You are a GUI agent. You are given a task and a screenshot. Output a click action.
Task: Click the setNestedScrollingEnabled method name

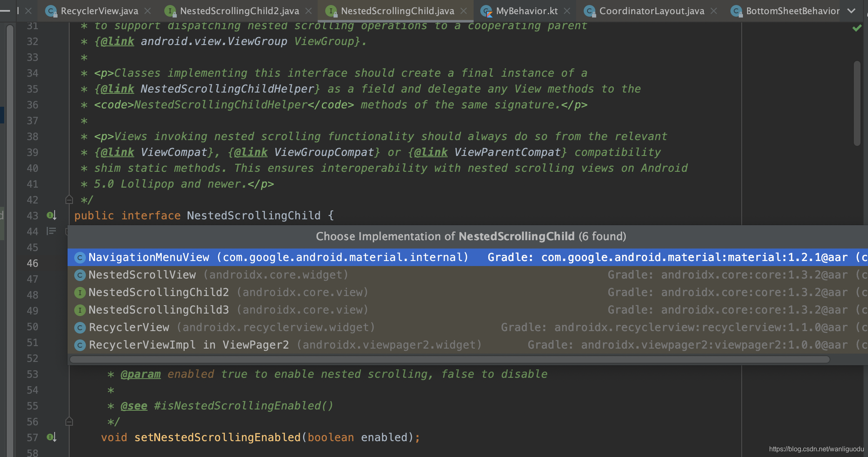tap(217, 437)
